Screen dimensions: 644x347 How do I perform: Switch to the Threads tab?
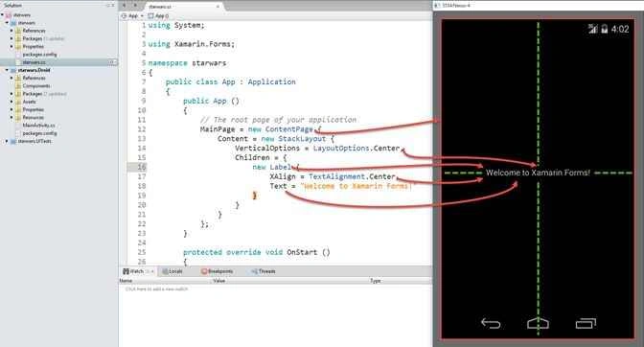264,271
